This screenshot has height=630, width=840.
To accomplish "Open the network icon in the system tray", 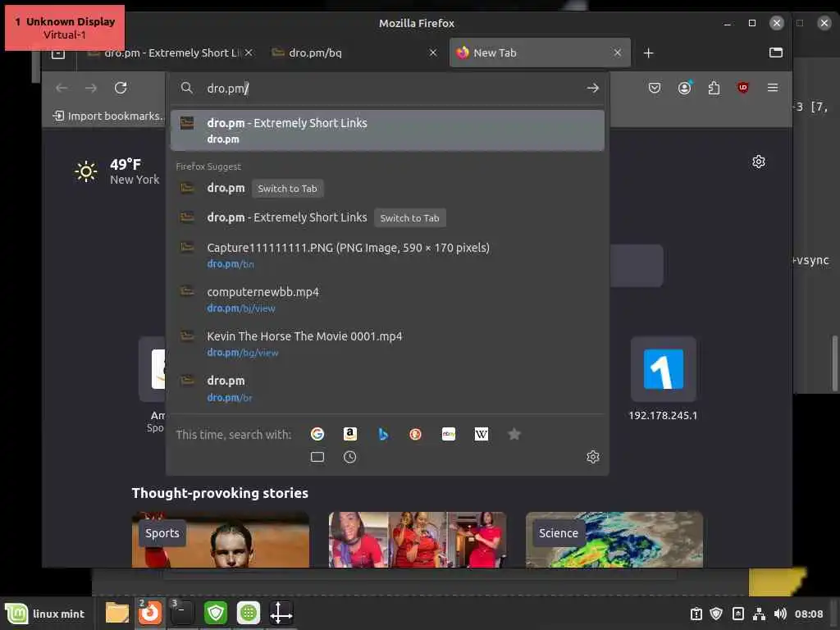I will tap(759, 614).
